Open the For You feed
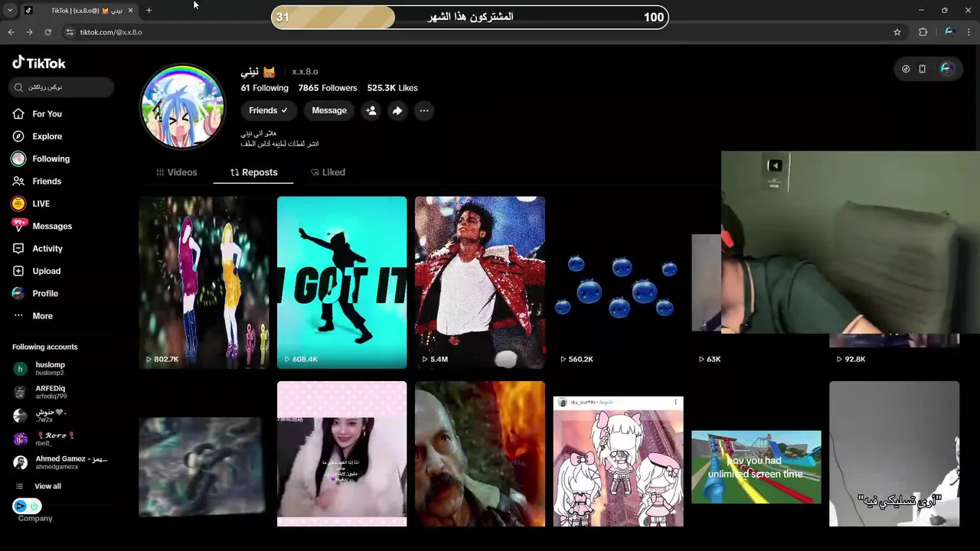The width and height of the screenshot is (980, 551). click(47, 114)
